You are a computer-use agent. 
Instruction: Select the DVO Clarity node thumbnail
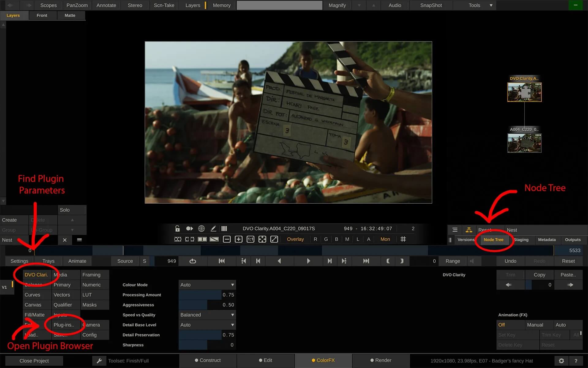coord(524,92)
